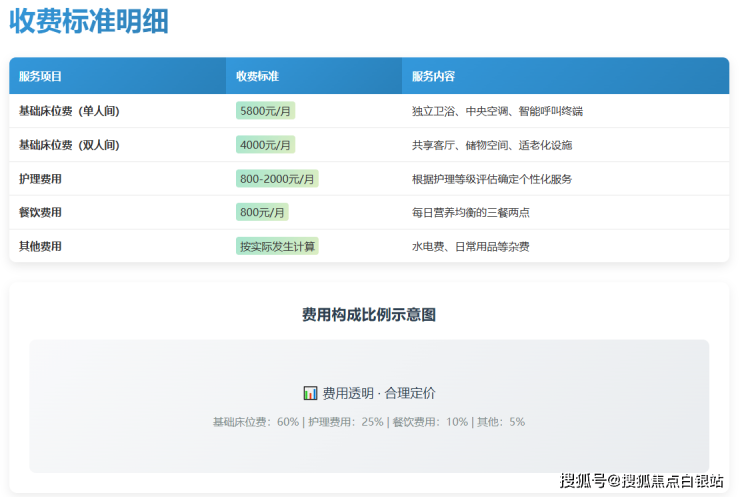Select the 服务内容 column header
Viewport: 740px width, 497px height.
pyautogui.click(x=433, y=76)
